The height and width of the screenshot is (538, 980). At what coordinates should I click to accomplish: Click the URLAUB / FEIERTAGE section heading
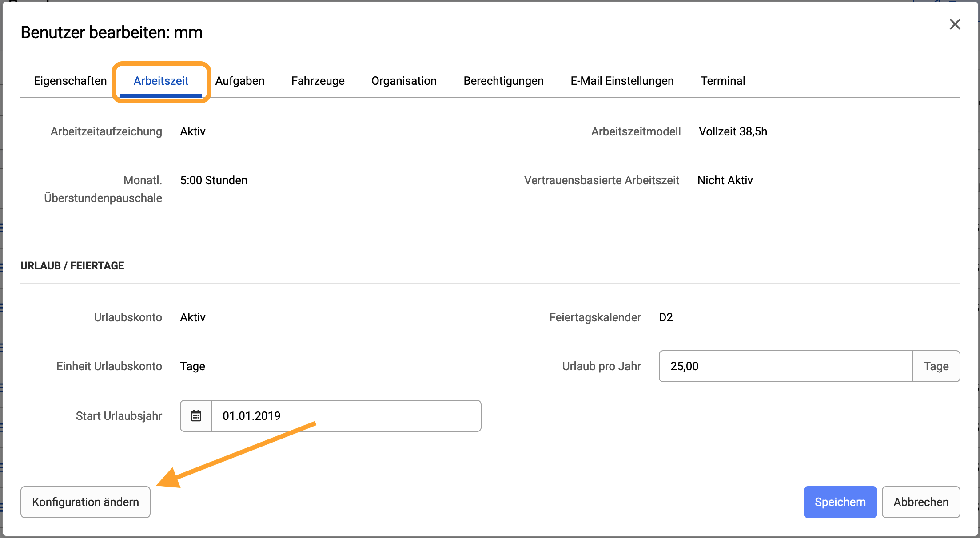pos(72,266)
